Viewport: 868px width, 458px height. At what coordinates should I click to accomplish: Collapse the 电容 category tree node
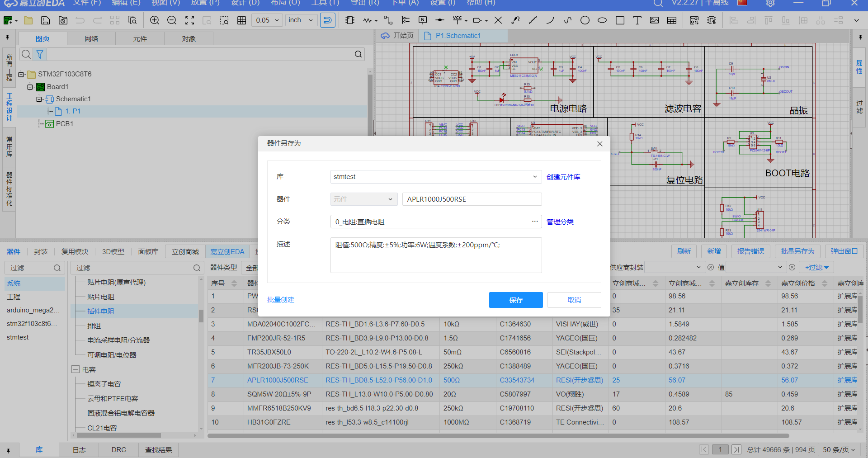75,369
